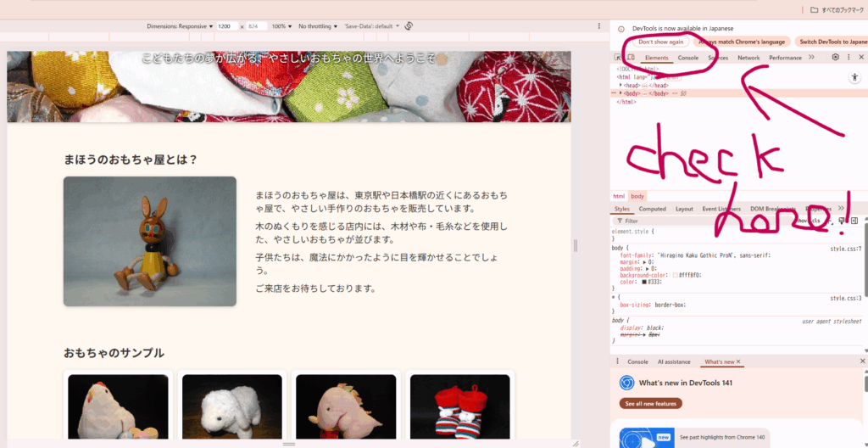The height and width of the screenshot is (448, 868).
Task: Toggle the device toolbar icon
Action: [630, 58]
